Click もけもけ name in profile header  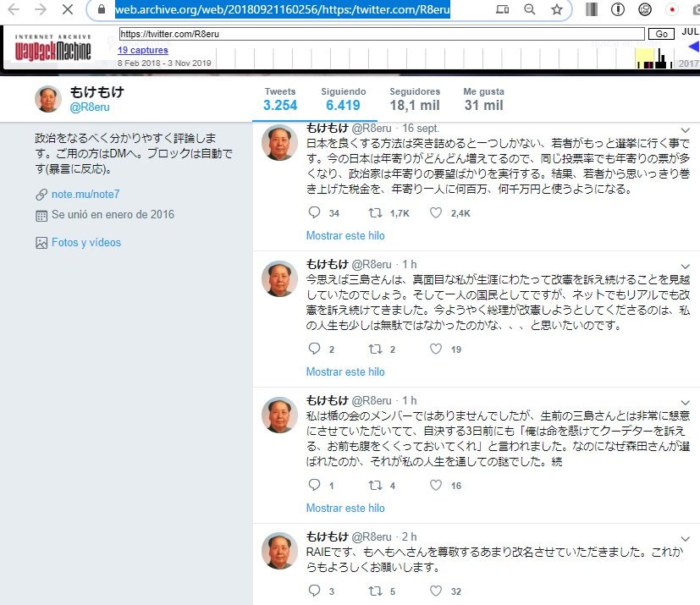click(x=96, y=92)
